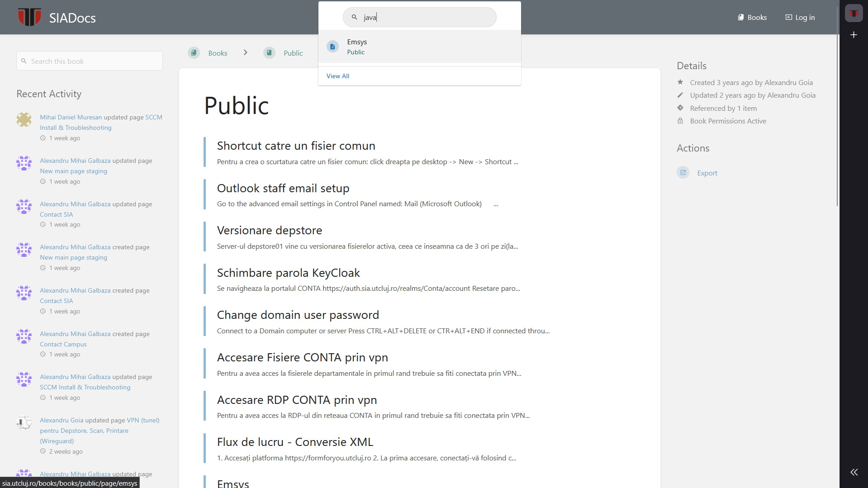This screenshot has height=488, width=868.
Task: Open the Books breadcrumb link
Action: tap(218, 53)
